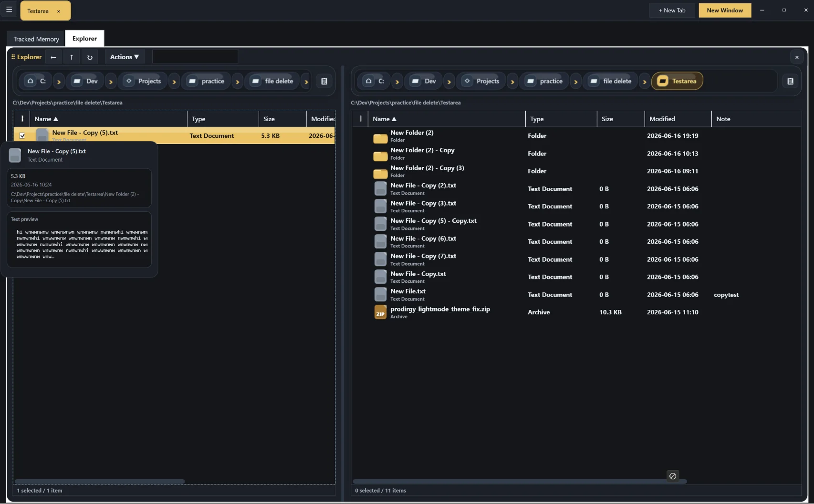Viewport: 814px width, 504px height.
Task: Open the Actions dropdown menu
Action: pos(125,57)
